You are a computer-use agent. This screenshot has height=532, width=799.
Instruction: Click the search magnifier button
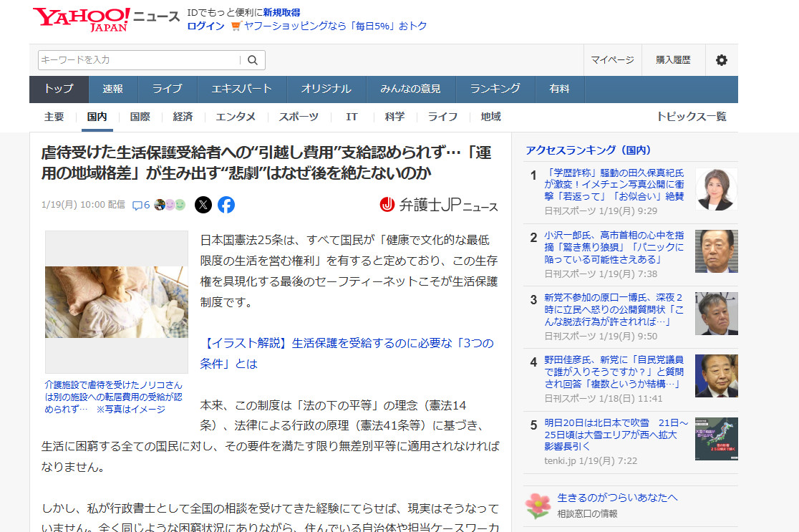253,60
